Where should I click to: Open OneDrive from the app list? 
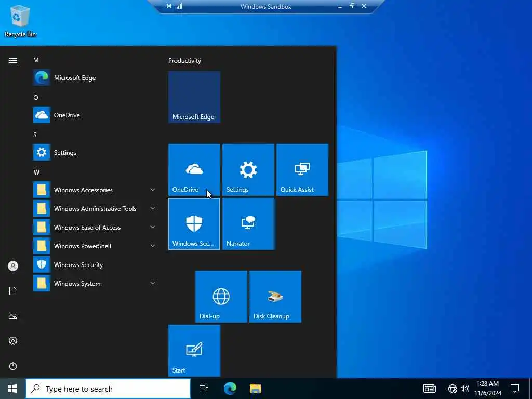pyautogui.click(x=95, y=115)
